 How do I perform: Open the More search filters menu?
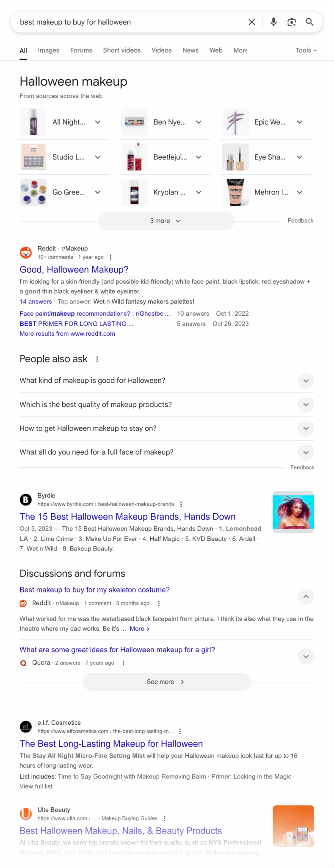point(240,50)
